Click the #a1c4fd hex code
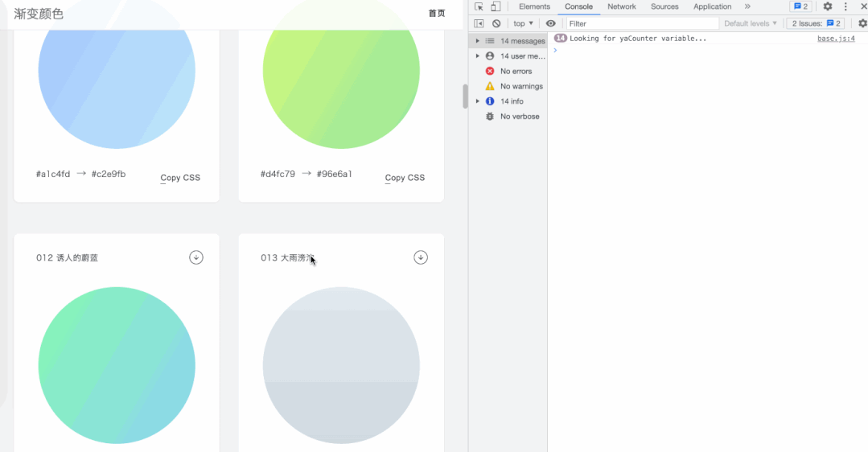This screenshot has width=868, height=452. click(53, 174)
